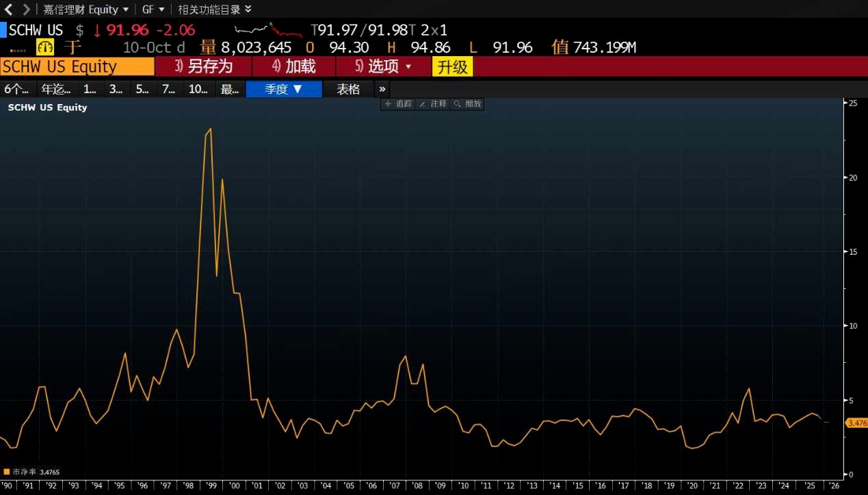Open the 嘉信理财 Equity dropdown

pyautogui.click(x=86, y=10)
